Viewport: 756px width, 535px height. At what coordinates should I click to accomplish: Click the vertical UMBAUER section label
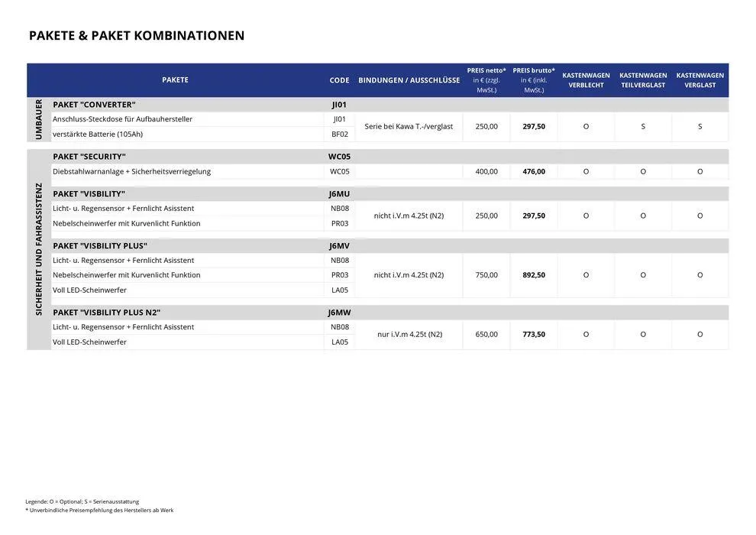(x=38, y=119)
